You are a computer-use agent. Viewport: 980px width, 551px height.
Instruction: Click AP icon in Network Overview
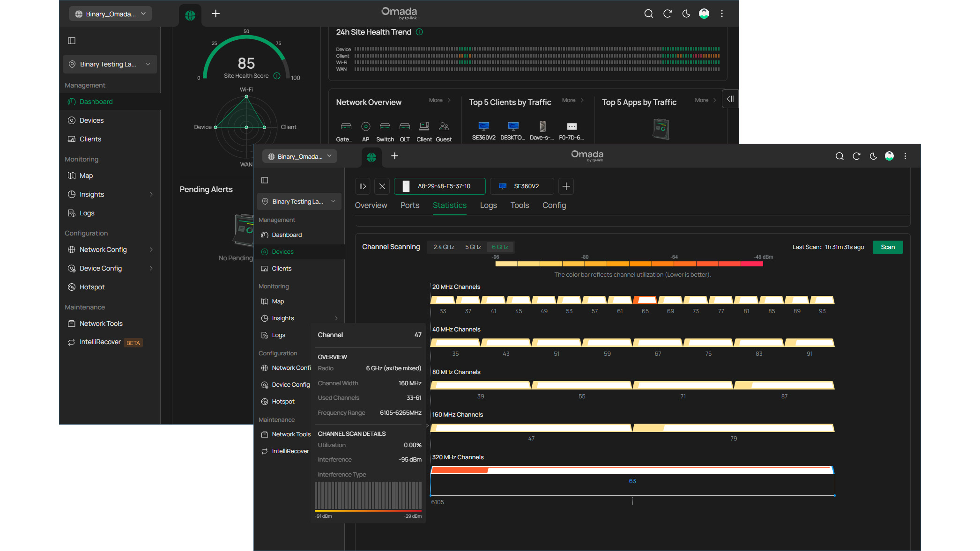(366, 126)
